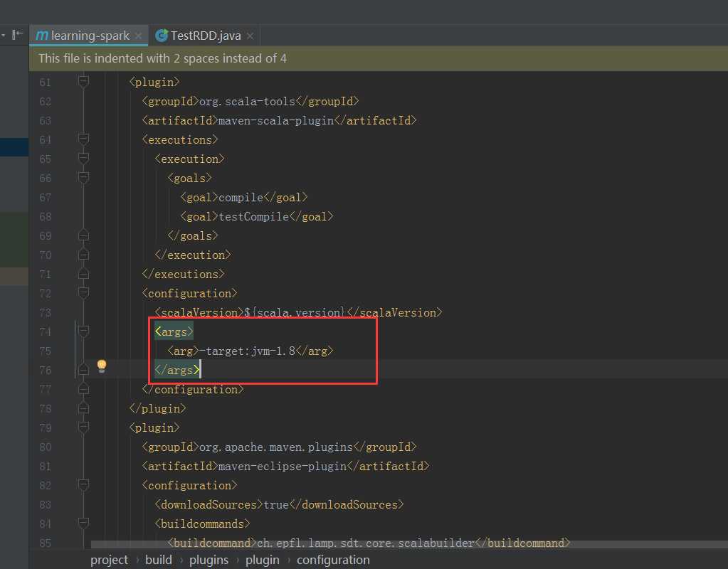728x569 pixels.
Task: Click the indentation notice banner text
Action: coord(162,58)
